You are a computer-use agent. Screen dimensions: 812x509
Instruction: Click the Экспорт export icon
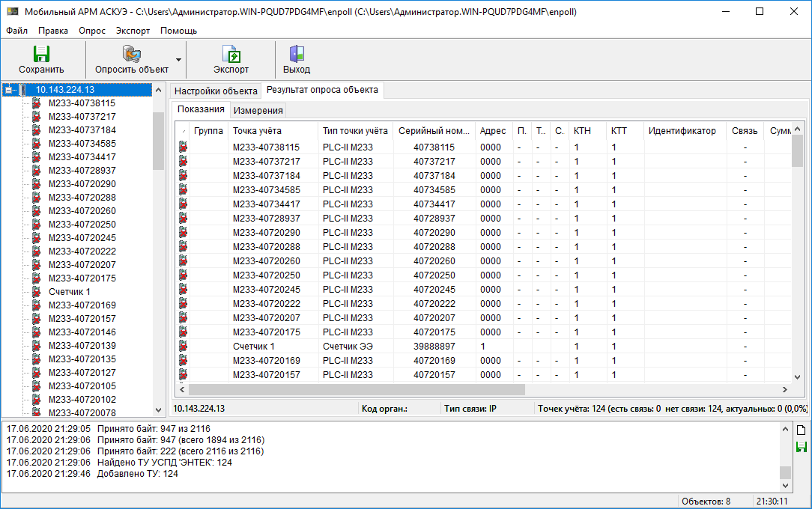point(231,54)
